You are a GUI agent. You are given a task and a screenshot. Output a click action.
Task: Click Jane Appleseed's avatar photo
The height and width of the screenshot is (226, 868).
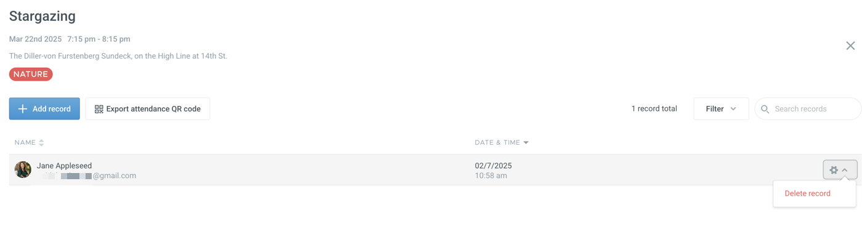click(23, 169)
